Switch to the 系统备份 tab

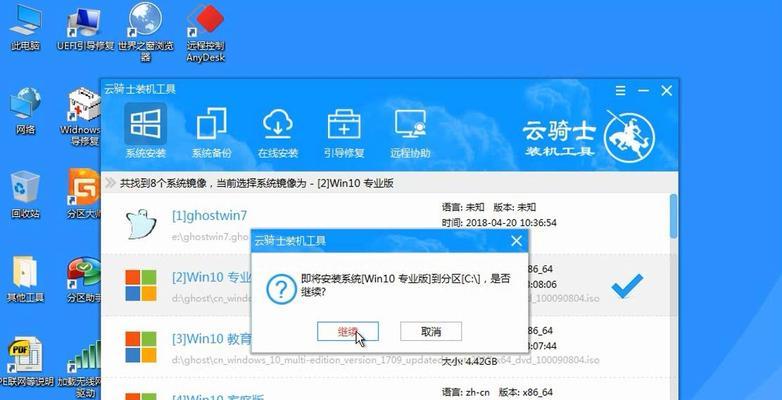tap(211, 133)
